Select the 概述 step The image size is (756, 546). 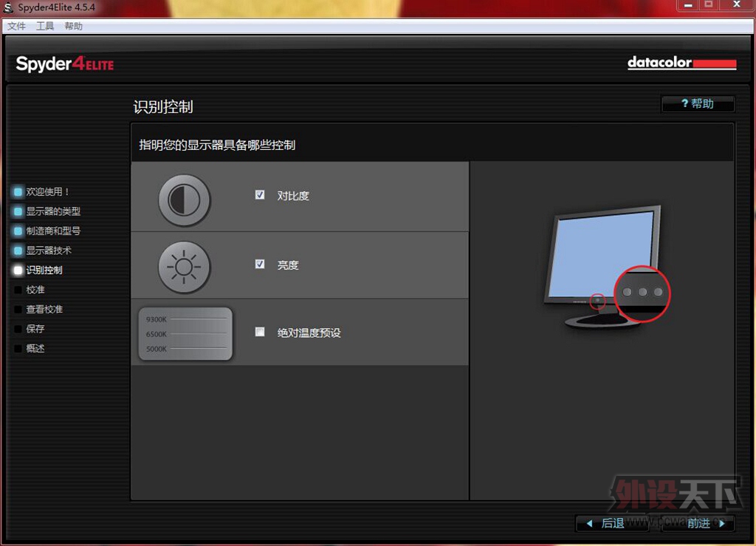pos(35,348)
